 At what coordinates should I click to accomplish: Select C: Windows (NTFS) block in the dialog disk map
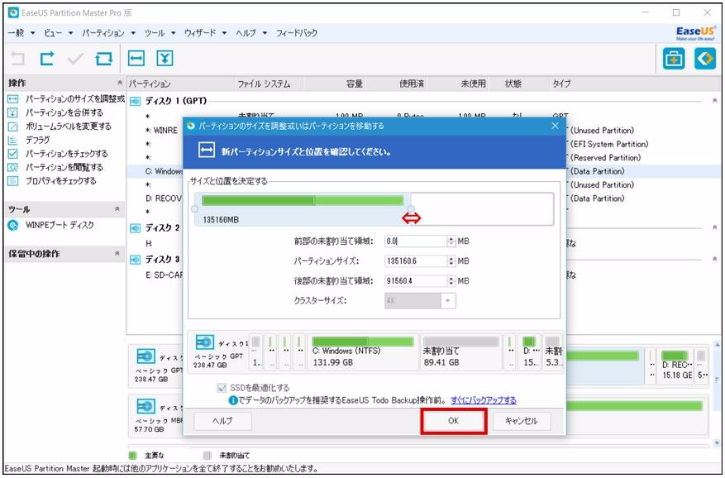pos(362,352)
